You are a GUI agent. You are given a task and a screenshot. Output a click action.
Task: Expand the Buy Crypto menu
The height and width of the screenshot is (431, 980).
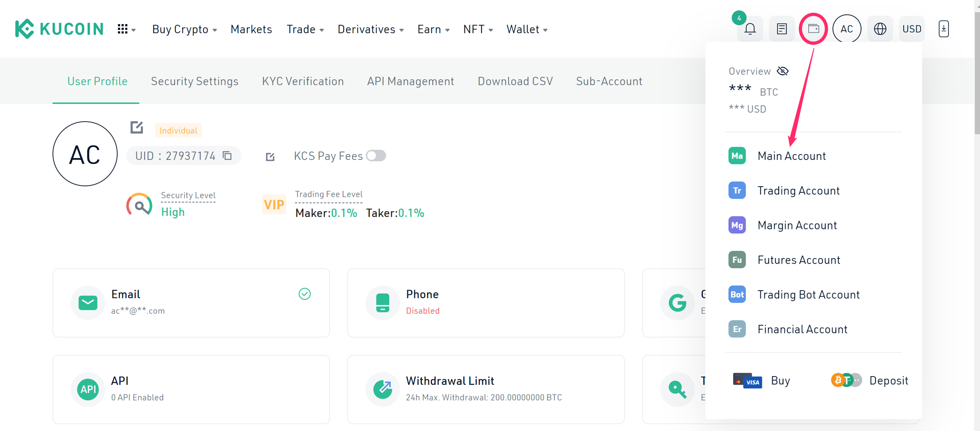(184, 29)
